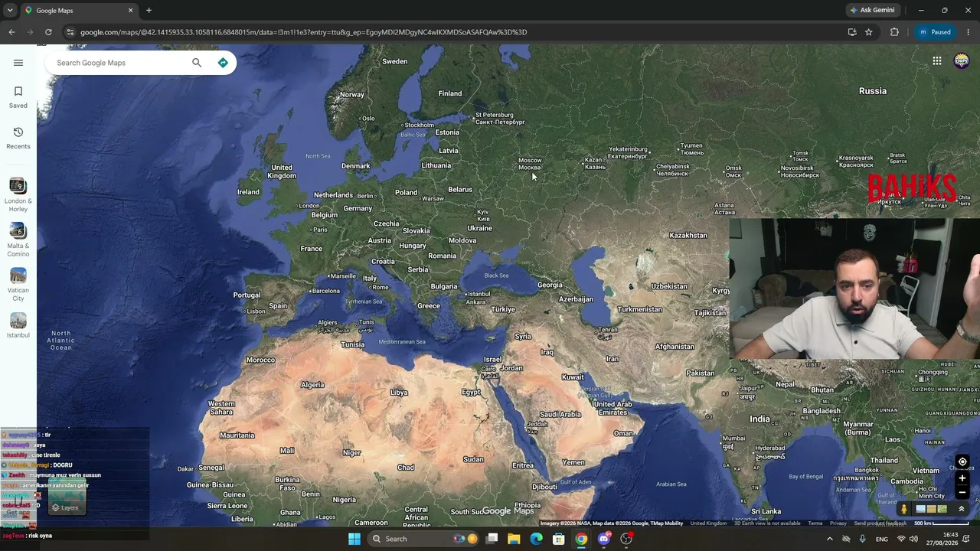Image resolution: width=980 pixels, height=551 pixels.
Task: Show hidden system tray icons
Action: tap(829, 539)
